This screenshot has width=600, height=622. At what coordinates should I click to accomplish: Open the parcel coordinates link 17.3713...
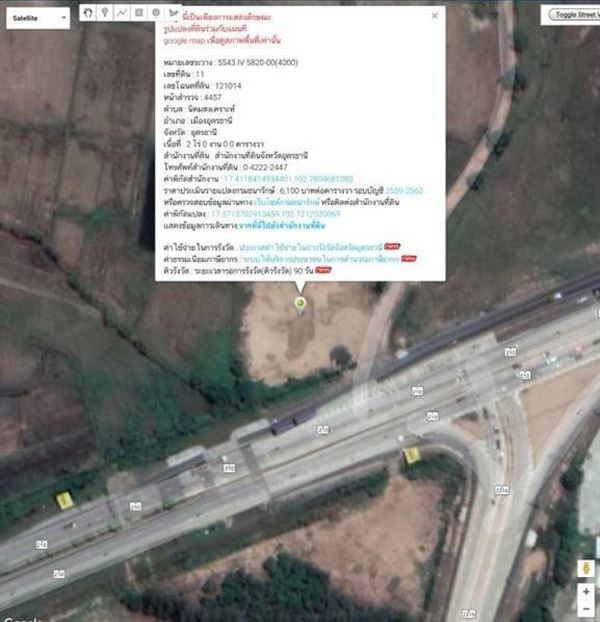tap(275, 214)
